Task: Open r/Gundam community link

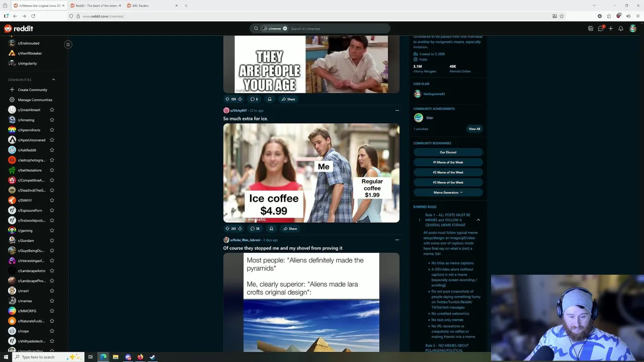Action: pyautogui.click(x=26, y=240)
